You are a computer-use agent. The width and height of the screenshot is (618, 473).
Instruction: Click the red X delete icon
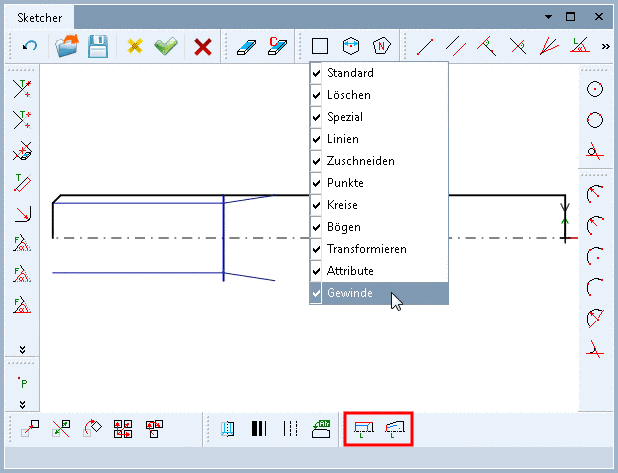(x=203, y=47)
